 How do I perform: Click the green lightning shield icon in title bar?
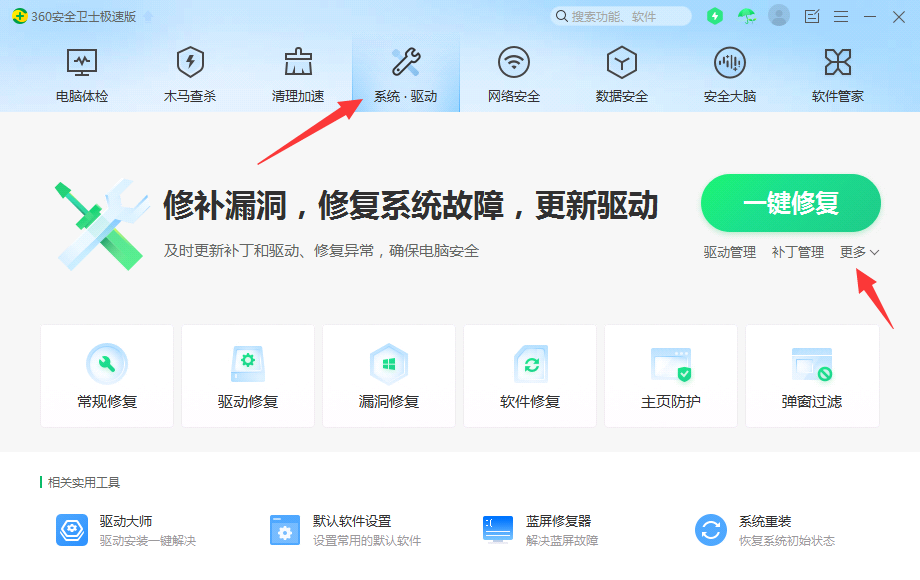715,16
